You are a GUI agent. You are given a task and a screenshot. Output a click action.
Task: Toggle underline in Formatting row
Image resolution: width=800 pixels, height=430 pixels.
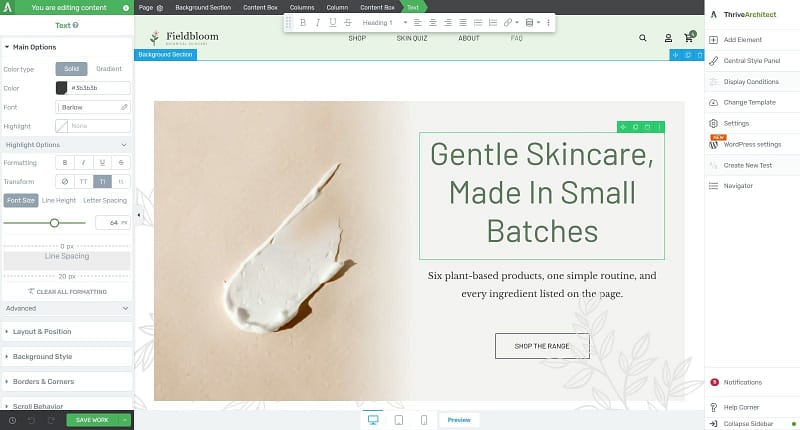click(102, 163)
